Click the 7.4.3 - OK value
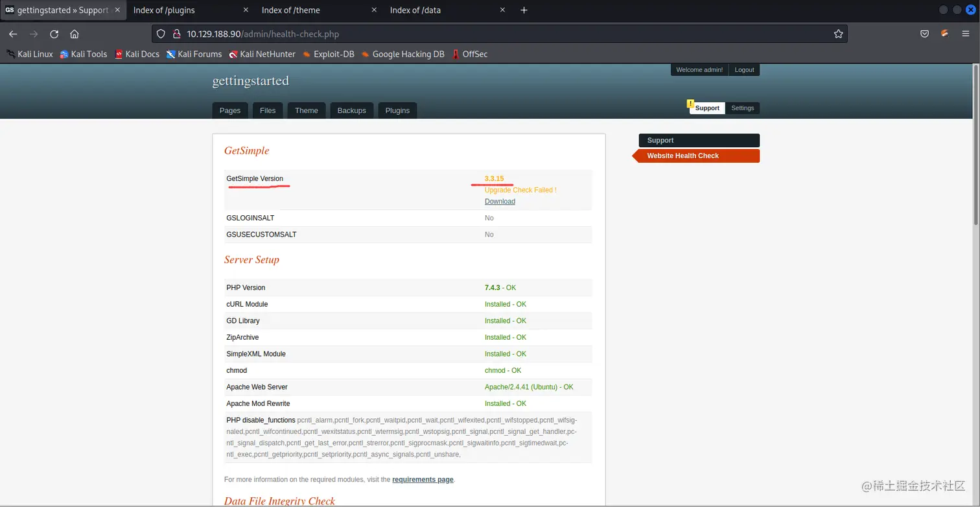Screen dimensions: 980x507 (500, 288)
